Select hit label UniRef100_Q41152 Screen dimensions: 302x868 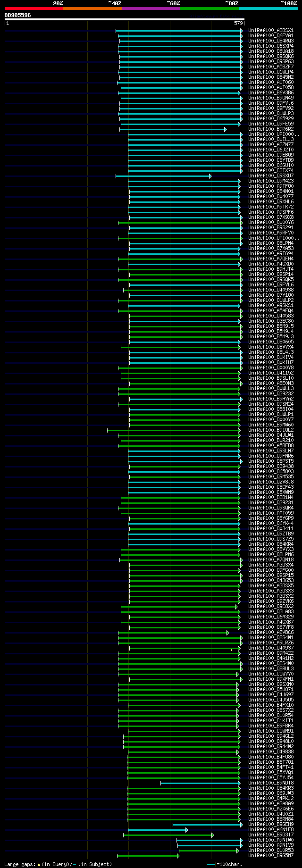271,373
